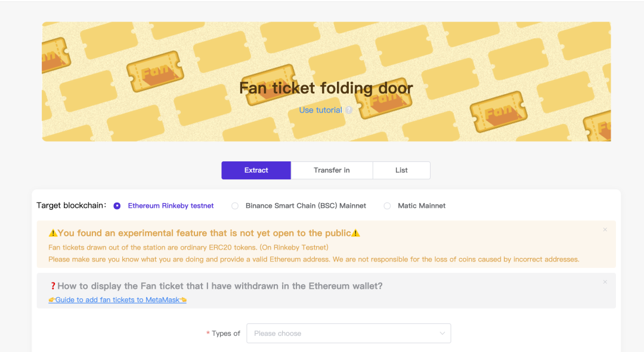Switch to the Extract tab
This screenshot has width=644, height=352.
pyautogui.click(x=256, y=170)
